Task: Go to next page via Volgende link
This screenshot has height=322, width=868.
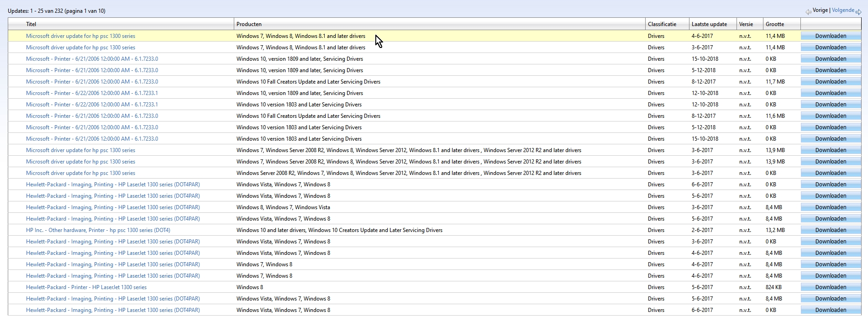Action: pyautogui.click(x=842, y=10)
